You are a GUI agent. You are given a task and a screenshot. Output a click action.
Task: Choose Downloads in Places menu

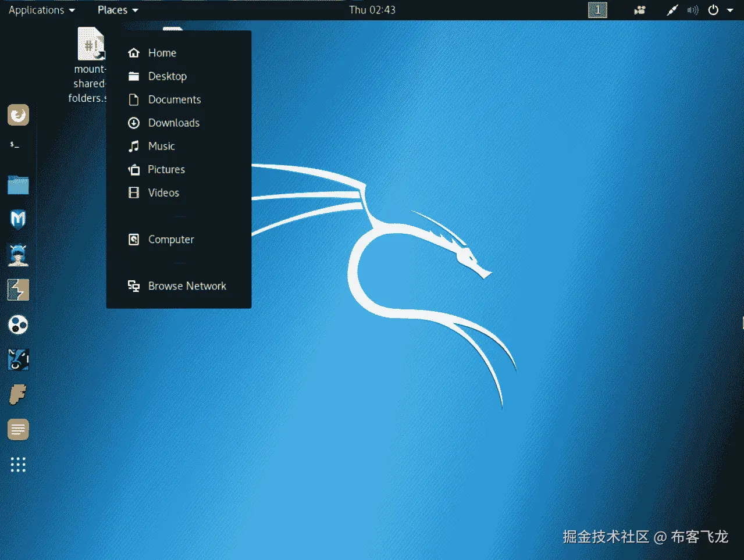tap(179, 123)
